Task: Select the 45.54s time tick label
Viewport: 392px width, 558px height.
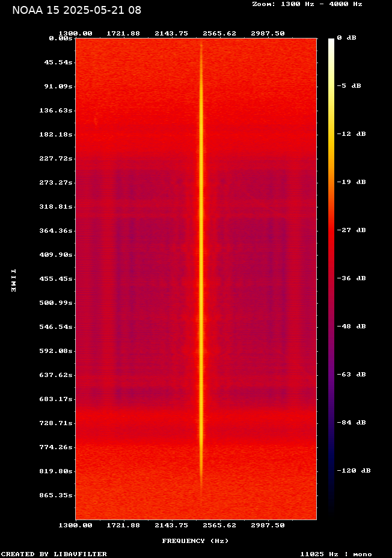Action: coord(58,63)
